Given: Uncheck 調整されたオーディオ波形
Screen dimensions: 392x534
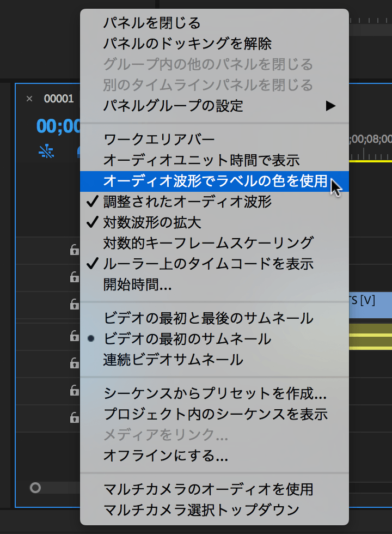Looking at the screenshot, I should coord(215,202).
